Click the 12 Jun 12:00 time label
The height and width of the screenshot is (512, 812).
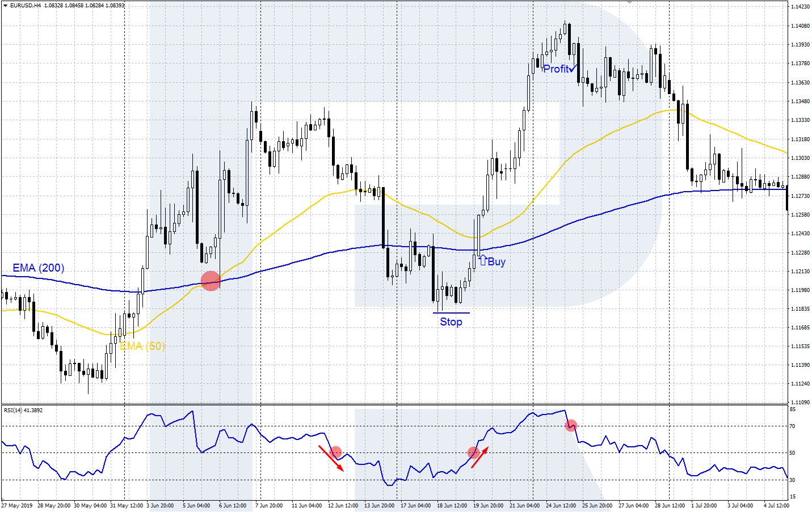coord(343,505)
